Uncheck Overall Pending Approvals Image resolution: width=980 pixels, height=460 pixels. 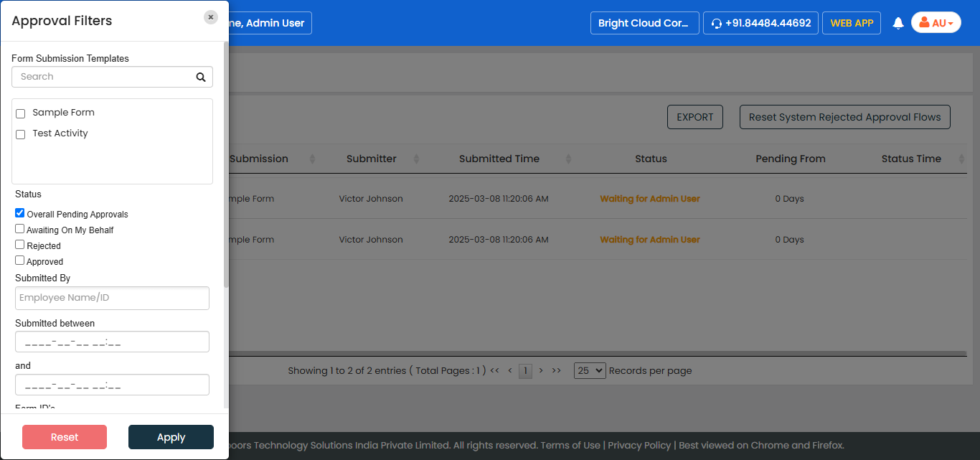pyautogui.click(x=20, y=213)
